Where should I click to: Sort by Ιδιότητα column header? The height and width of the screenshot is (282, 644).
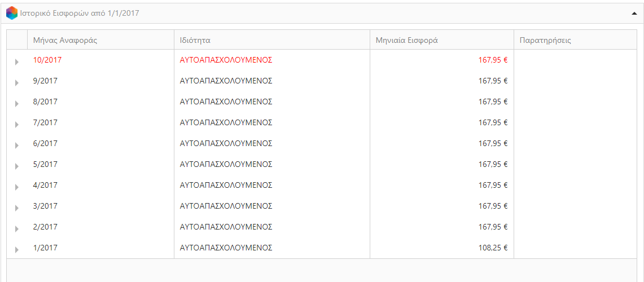272,40
